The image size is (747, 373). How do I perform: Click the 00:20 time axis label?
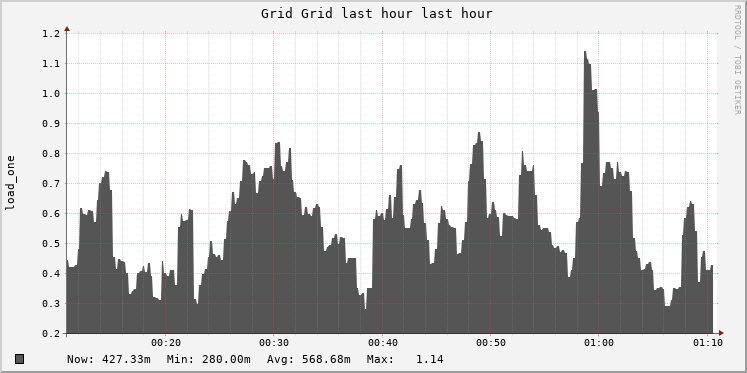pos(166,343)
